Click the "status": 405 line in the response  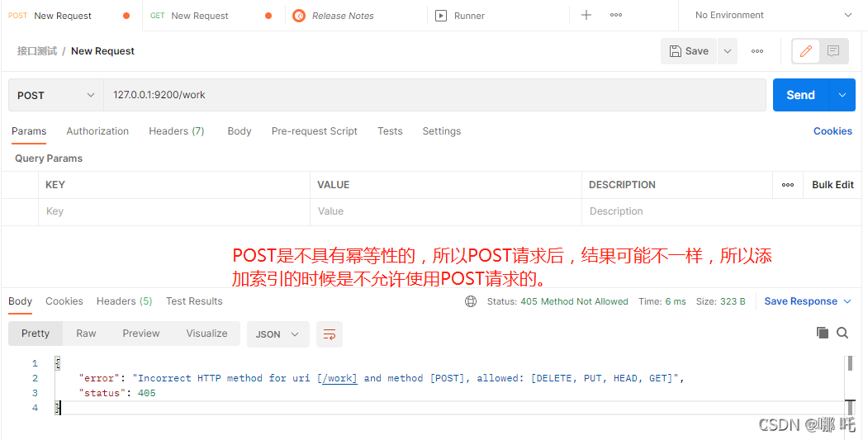(117, 393)
